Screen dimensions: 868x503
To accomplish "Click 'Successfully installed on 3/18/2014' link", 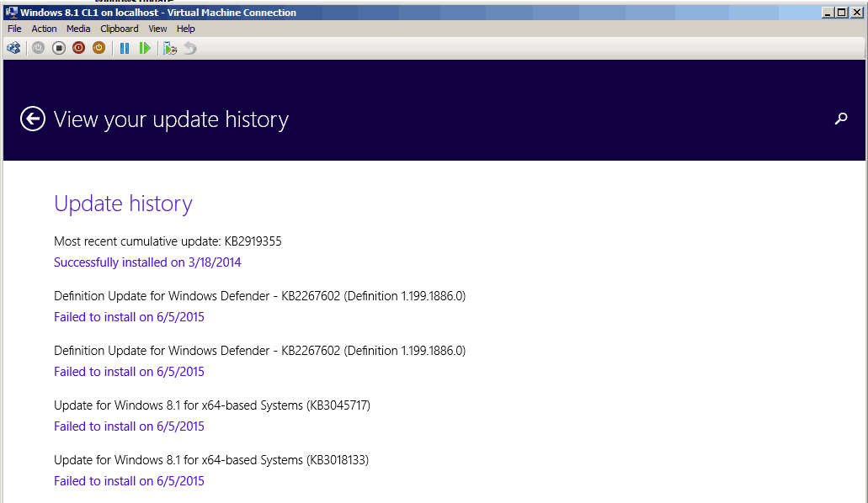I will 147,262.
